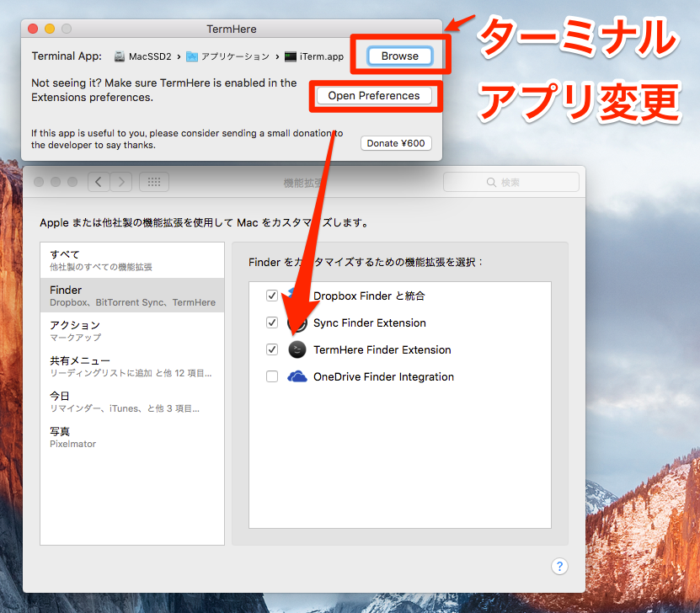Uncheck Dropbox Finder と統合 checkbox
The height and width of the screenshot is (613, 700).
(272, 296)
